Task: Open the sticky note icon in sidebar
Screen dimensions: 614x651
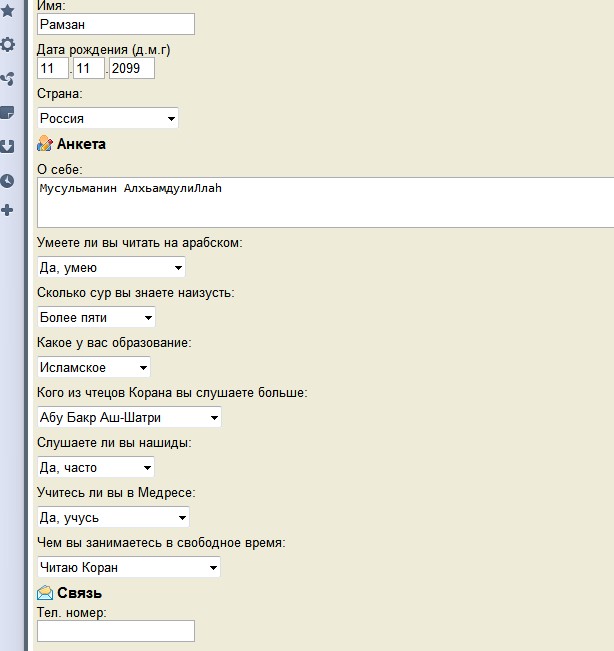Action: 7,112
